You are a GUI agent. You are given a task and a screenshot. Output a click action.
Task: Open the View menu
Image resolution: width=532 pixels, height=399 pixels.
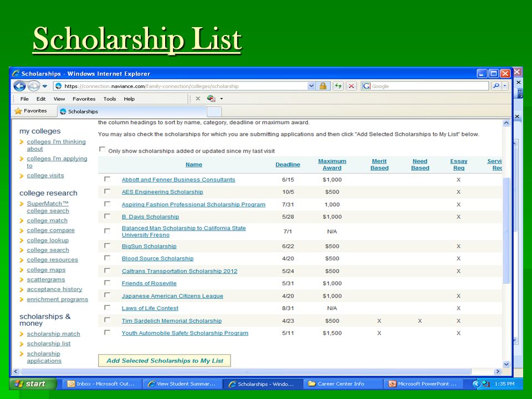tap(59, 99)
